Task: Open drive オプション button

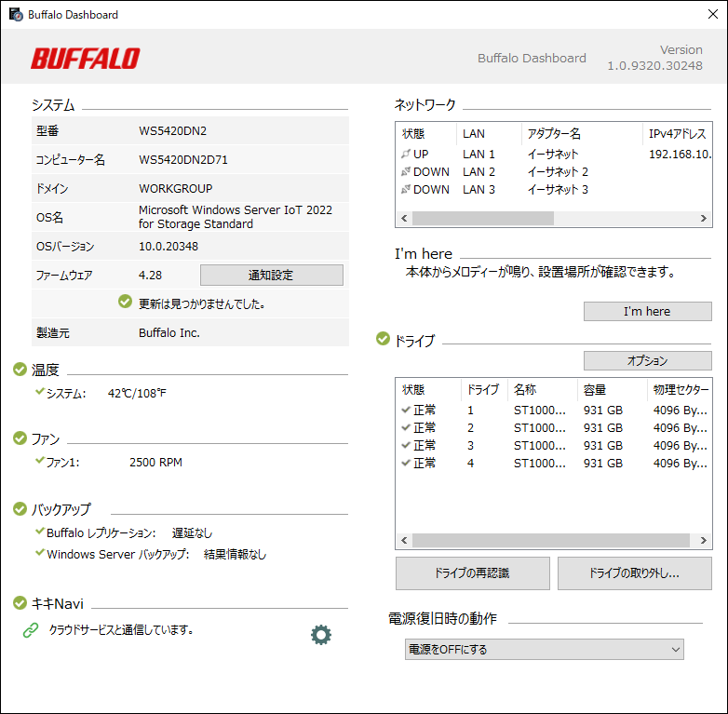Action: click(647, 360)
